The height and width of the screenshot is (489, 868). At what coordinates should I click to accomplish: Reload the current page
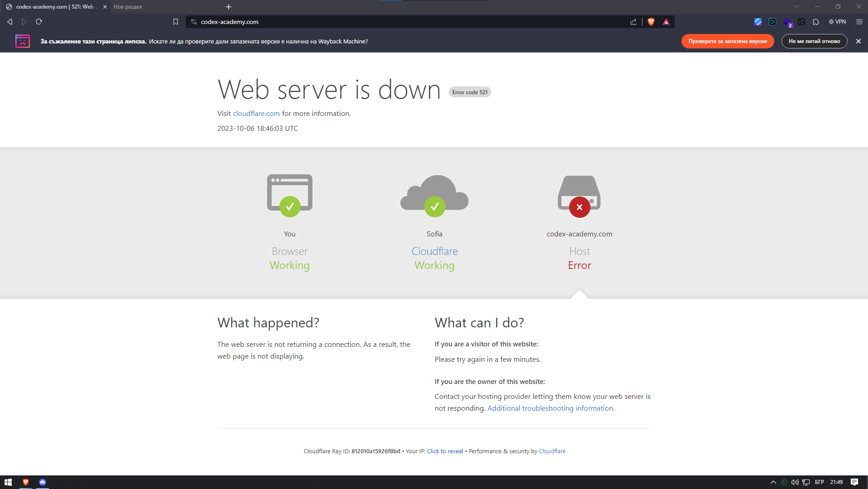(39, 22)
